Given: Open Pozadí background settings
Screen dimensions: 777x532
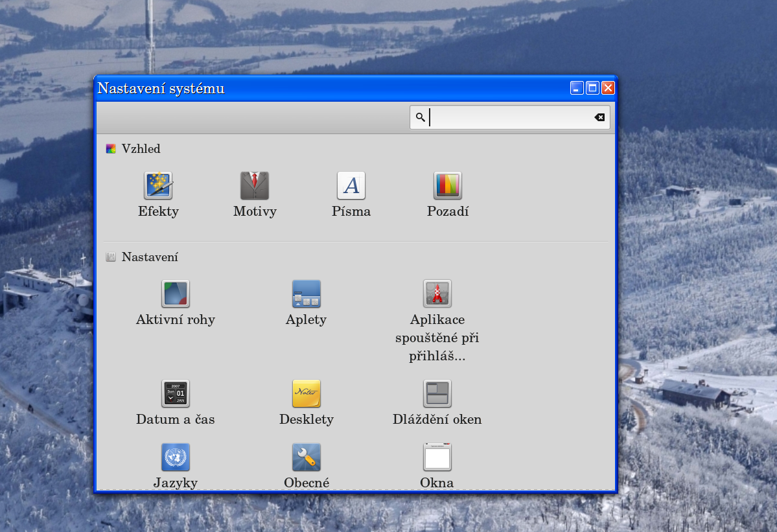Looking at the screenshot, I should click(x=447, y=186).
